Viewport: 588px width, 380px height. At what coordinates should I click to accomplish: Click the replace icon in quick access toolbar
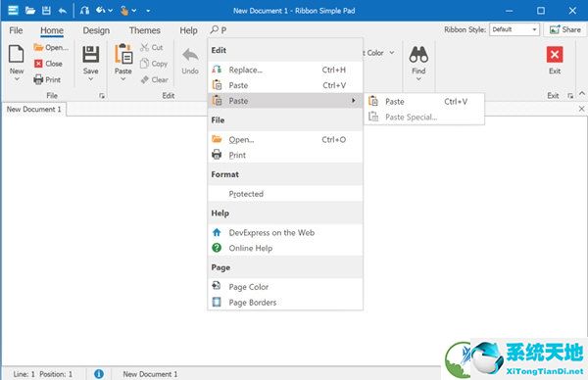click(x=84, y=10)
